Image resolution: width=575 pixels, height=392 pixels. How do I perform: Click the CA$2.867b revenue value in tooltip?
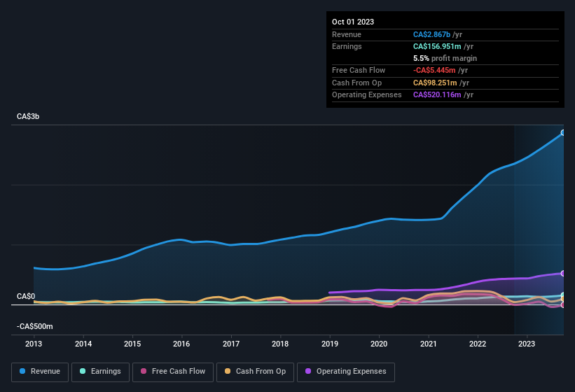[431, 34]
